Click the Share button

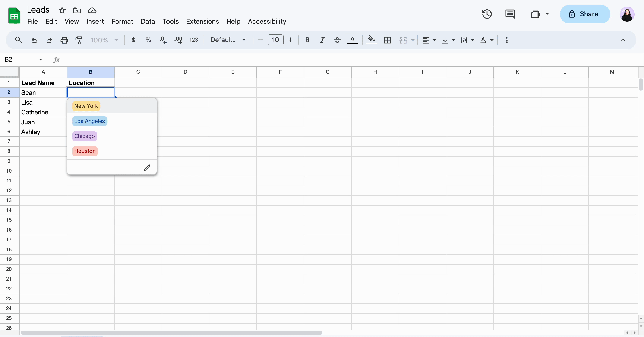coord(585,14)
